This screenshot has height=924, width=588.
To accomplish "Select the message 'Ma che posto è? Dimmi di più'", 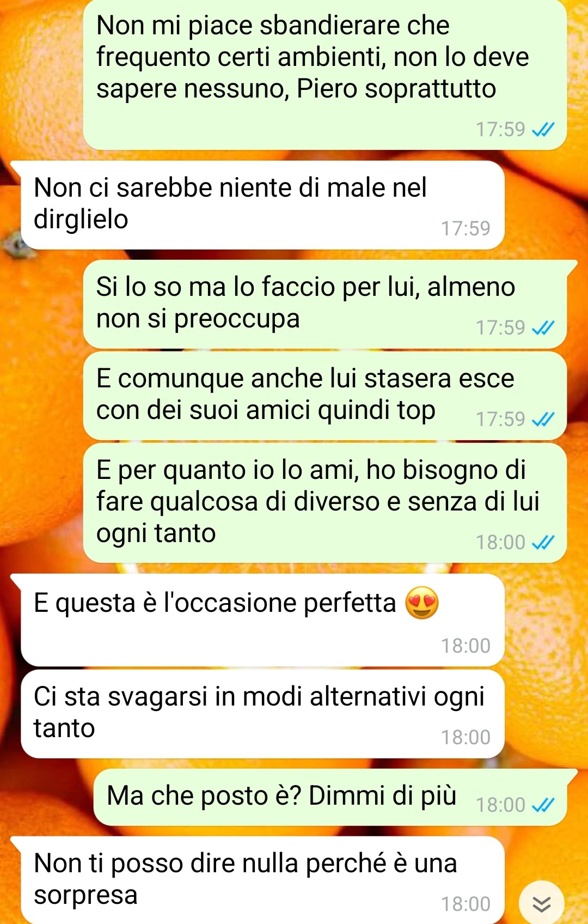I will pos(330,797).
